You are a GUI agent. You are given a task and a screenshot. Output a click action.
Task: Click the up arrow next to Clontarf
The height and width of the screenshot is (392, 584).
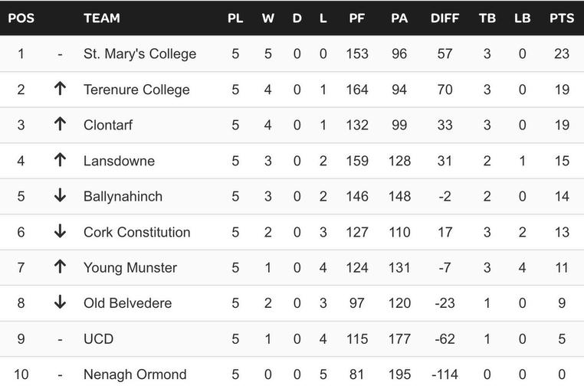point(60,124)
